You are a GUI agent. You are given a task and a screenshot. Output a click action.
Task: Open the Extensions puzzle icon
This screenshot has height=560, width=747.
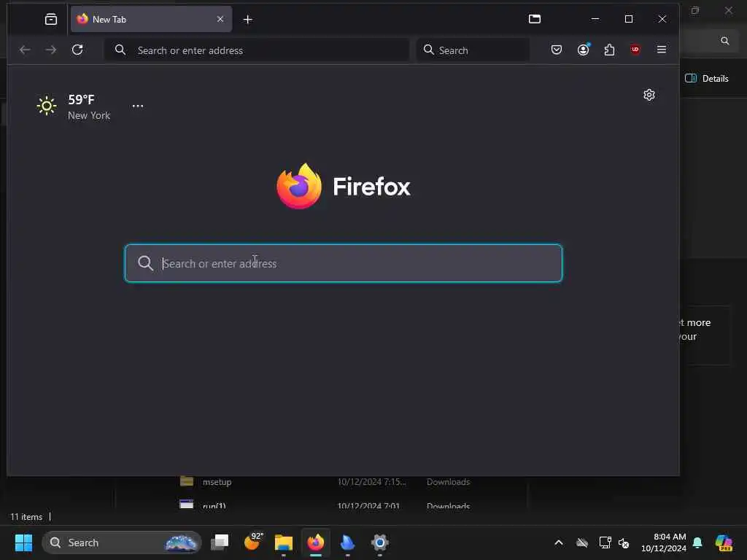(x=609, y=50)
